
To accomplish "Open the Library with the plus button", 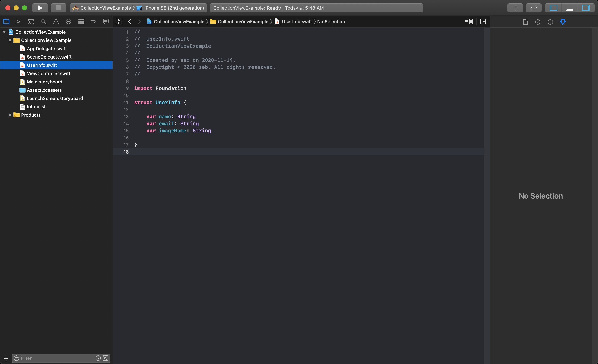I will click(x=515, y=8).
